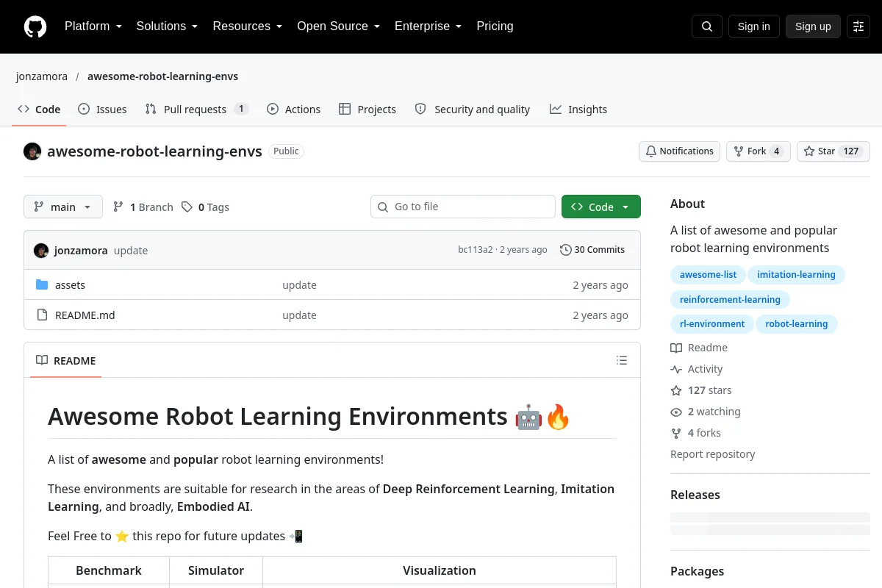This screenshot has height=588, width=882.
Task: Click Report repository link
Action: pyautogui.click(x=713, y=454)
